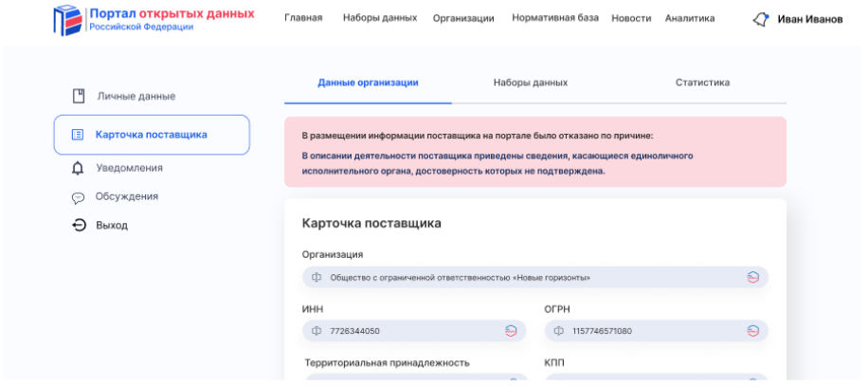868x387 pixels.
Task: Click the round icon right of Организация field
Action: click(753, 277)
